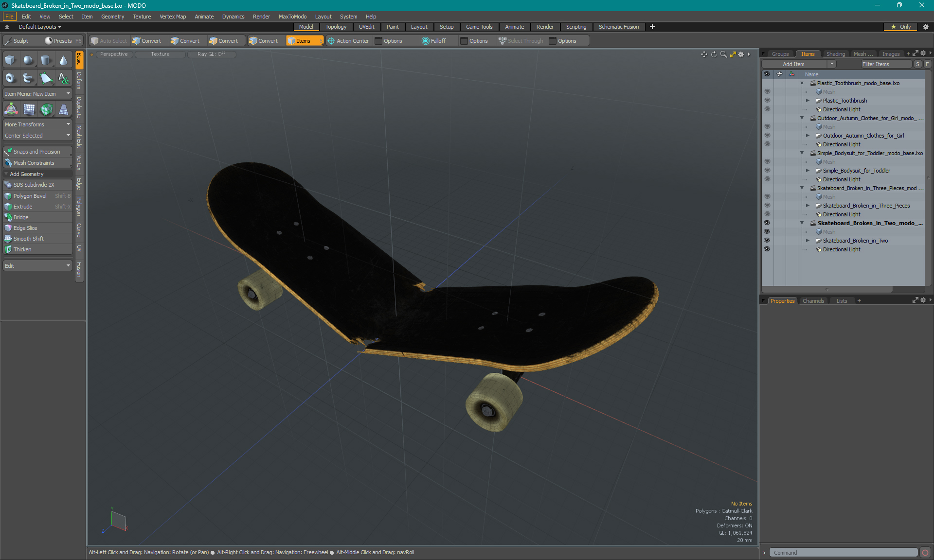This screenshot has height=560, width=934.
Task: Open the Model tab
Action: [x=305, y=27]
